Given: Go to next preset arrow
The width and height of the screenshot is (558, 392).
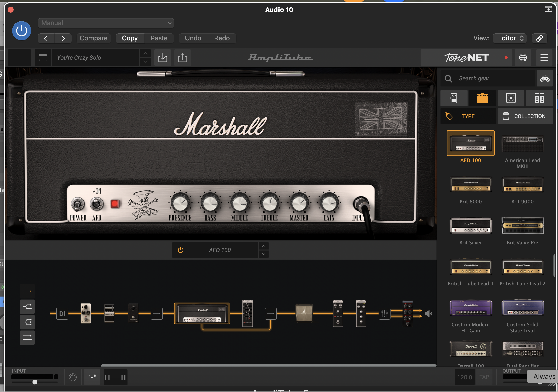Looking at the screenshot, I should tap(63, 38).
